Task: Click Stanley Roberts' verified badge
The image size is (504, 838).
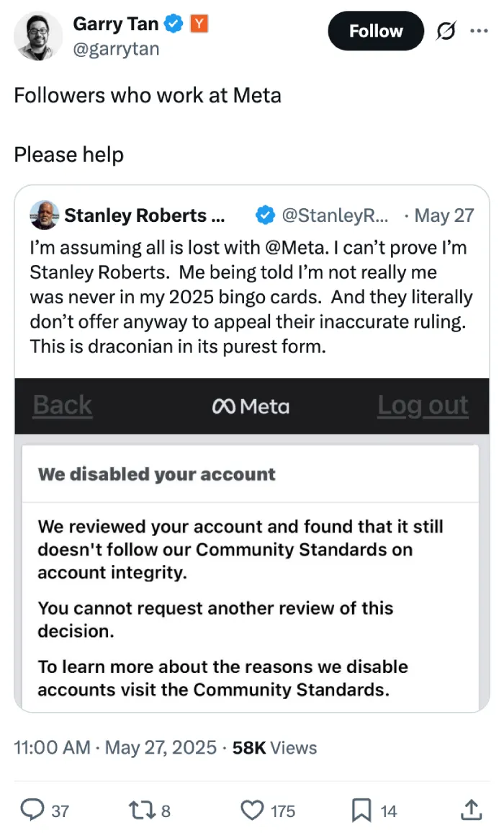Action: pyautogui.click(x=266, y=215)
